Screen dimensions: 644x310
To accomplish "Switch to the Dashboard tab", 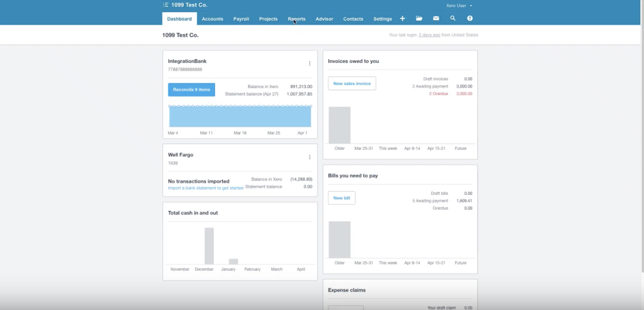I will (x=180, y=19).
